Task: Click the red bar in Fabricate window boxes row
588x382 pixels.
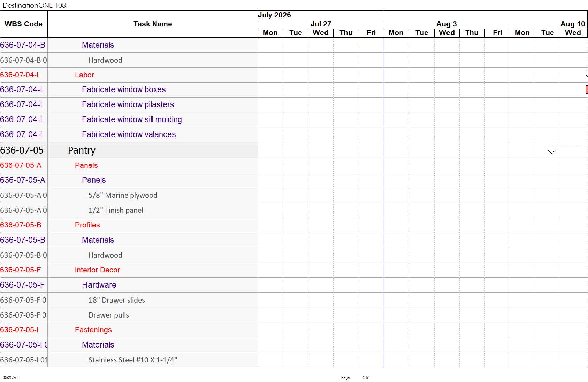Action: [587, 89]
